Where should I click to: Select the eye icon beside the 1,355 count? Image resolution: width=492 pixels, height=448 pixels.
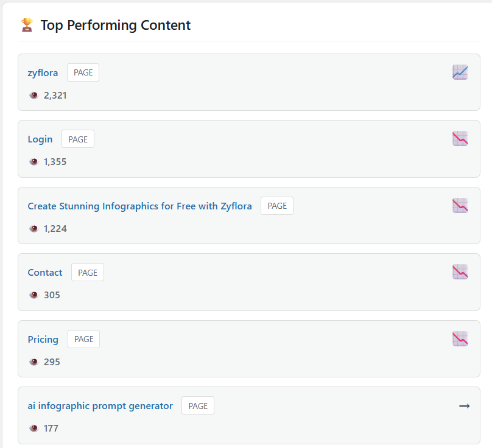pos(33,161)
